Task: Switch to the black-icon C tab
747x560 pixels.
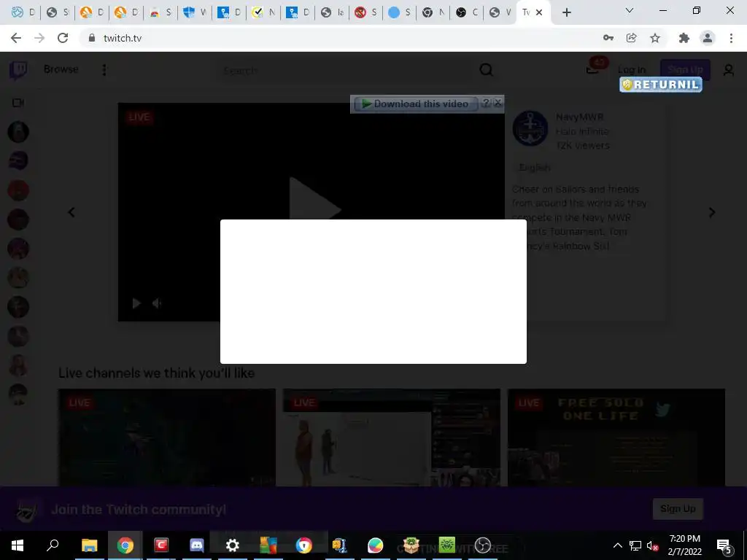Action: coord(467,13)
